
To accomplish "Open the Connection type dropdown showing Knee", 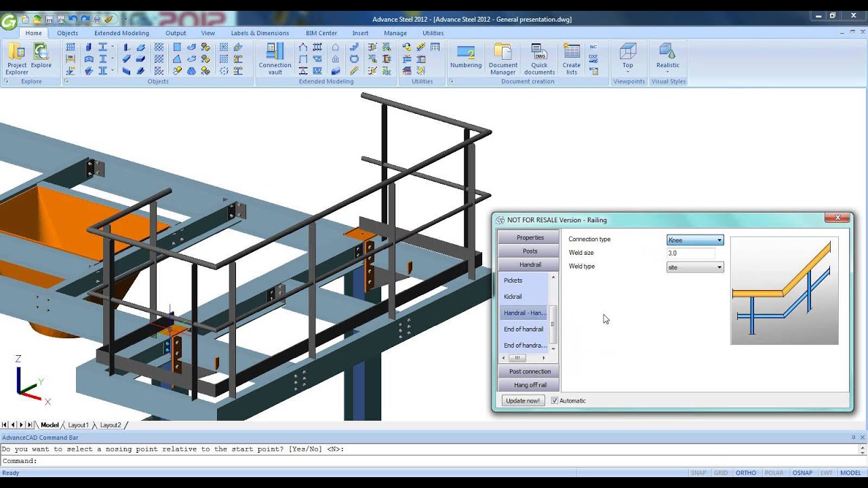I will pyautogui.click(x=695, y=240).
